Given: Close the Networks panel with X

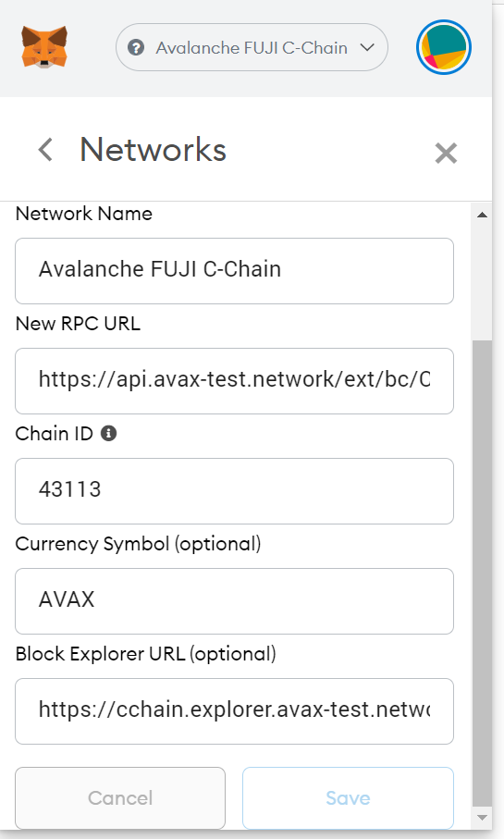Looking at the screenshot, I should (x=446, y=153).
